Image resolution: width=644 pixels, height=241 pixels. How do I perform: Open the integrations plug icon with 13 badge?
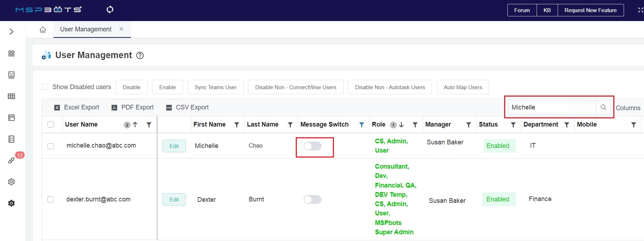coord(11,160)
